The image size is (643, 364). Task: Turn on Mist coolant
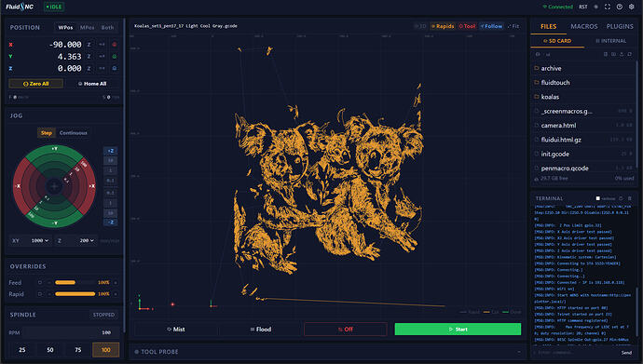(x=176, y=330)
